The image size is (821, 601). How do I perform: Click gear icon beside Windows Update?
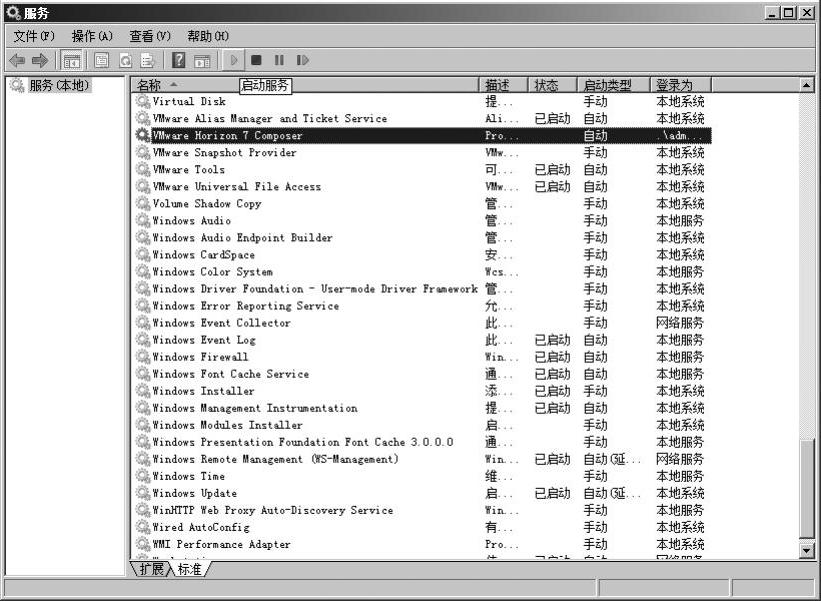tap(142, 493)
